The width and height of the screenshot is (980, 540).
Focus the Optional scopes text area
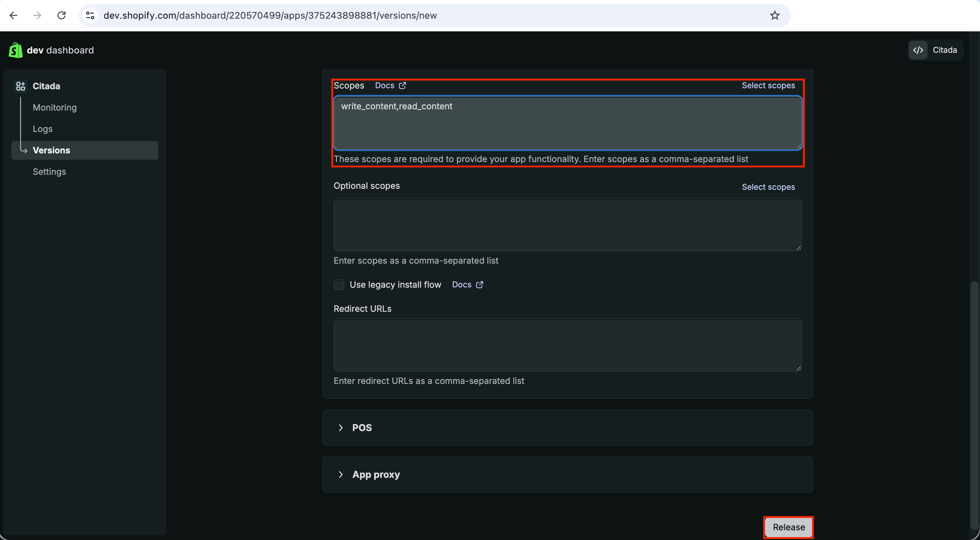point(567,225)
